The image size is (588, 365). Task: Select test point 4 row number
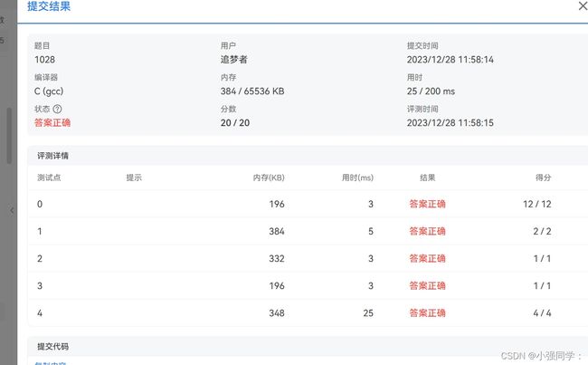coord(40,313)
